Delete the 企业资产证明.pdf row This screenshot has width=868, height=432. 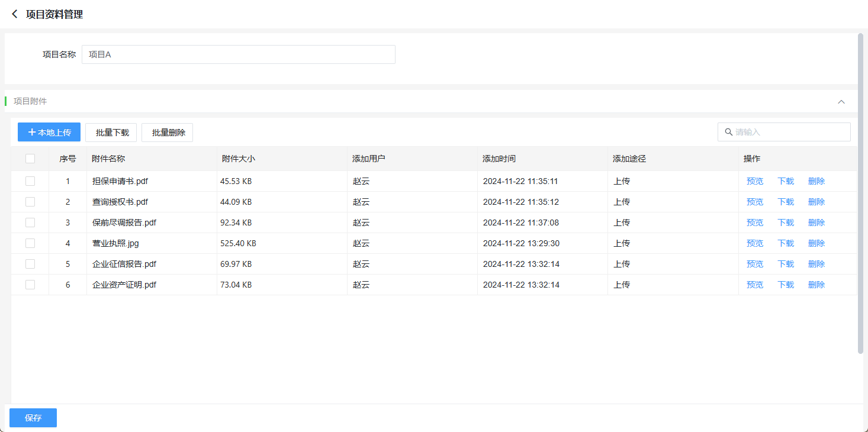pyautogui.click(x=816, y=285)
